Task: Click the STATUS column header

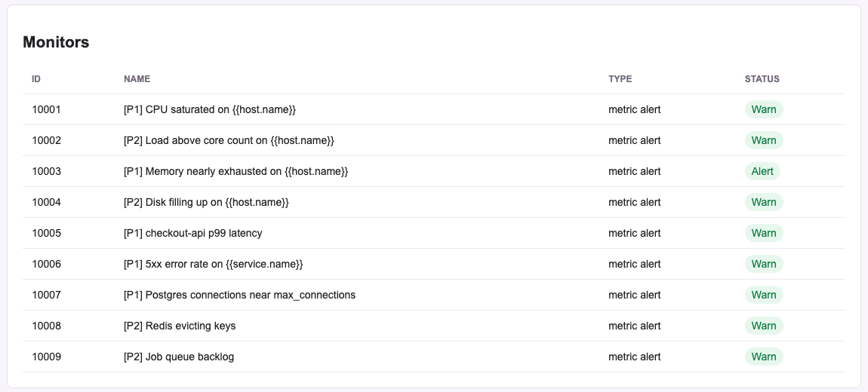Action: [x=762, y=79]
